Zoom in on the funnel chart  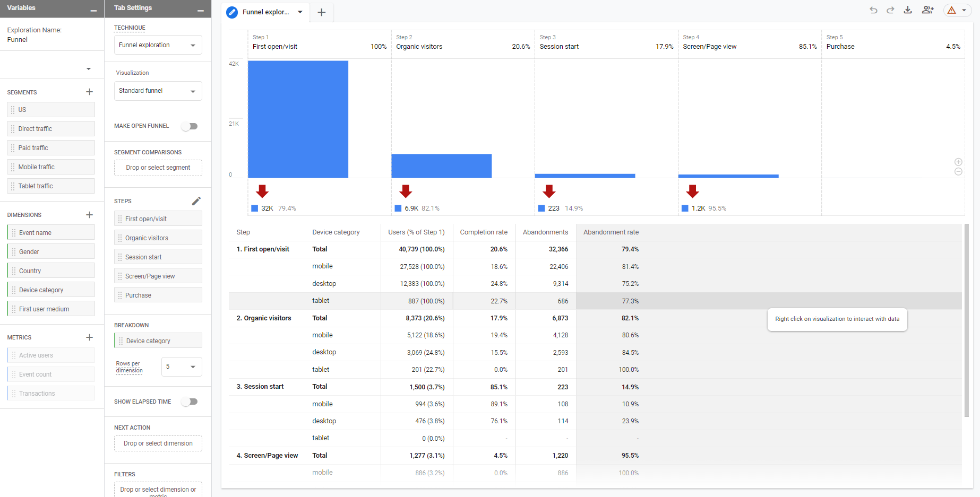958,162
